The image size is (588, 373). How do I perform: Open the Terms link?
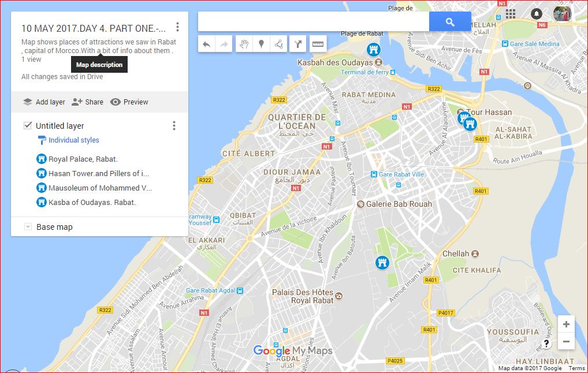(577, 368)
